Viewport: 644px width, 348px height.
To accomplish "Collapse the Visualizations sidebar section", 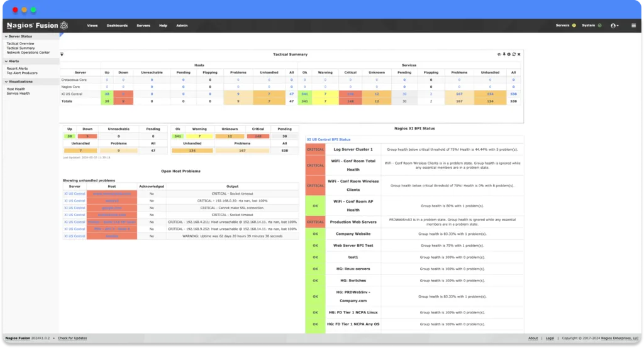I will point(19,82).
